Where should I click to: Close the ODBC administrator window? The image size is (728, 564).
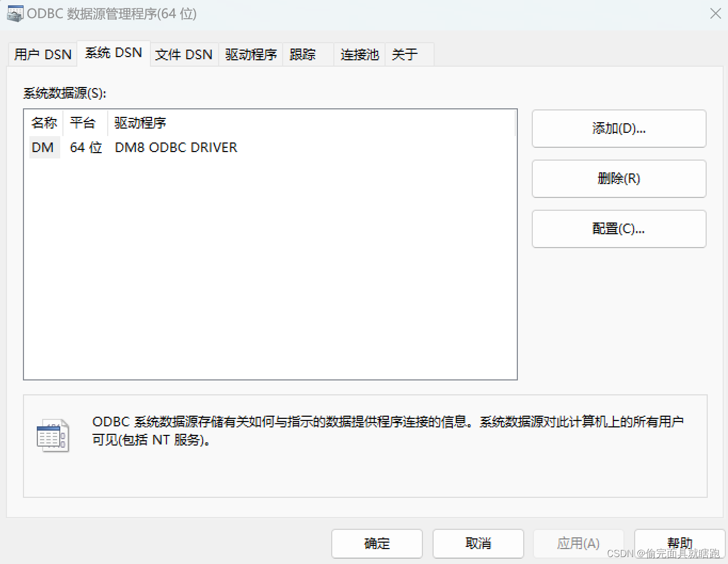click(716, 13)
